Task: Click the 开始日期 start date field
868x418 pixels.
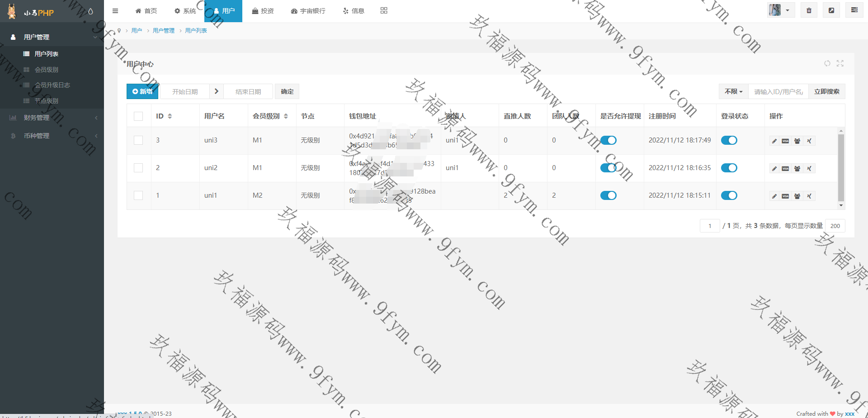Action: coord(185,91)
